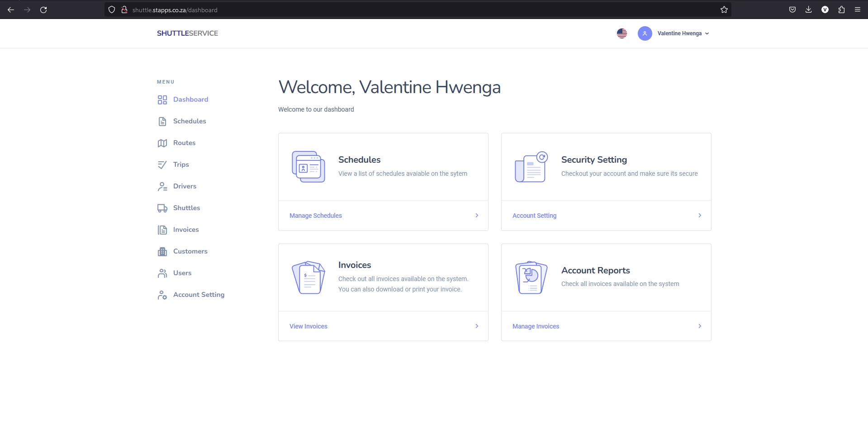Viewport: 868px width, 446px height.
Task: Click the Manage Invoices link
Action: (x=536, y=326)
